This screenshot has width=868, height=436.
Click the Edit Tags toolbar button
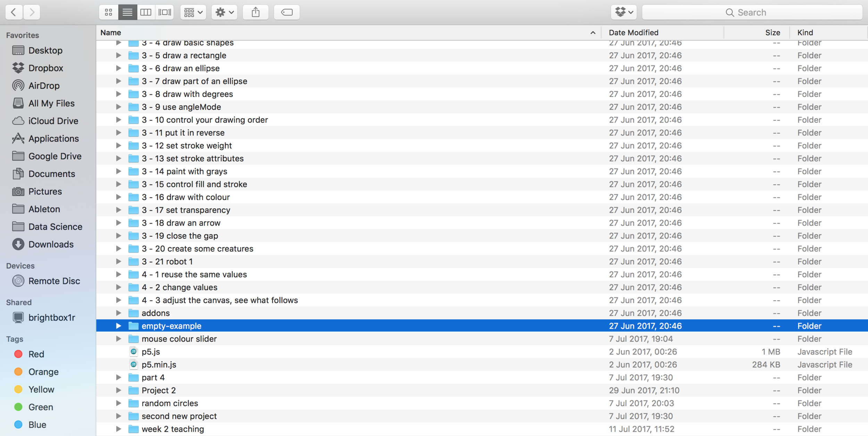coord(287,12)
